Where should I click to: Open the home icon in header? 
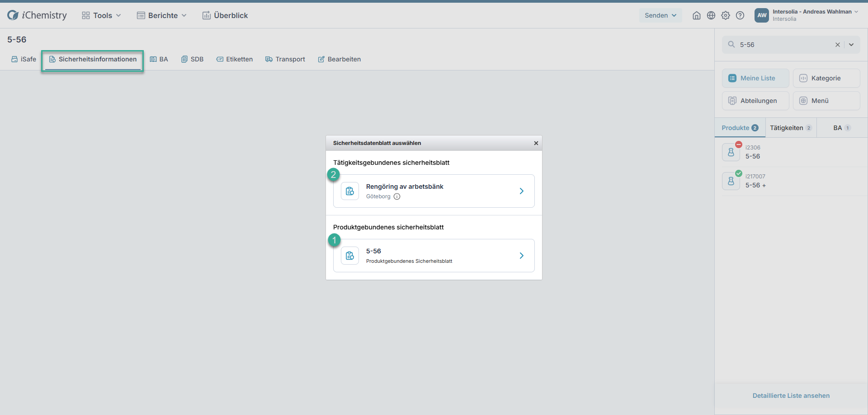pyautogui.click(x=697, y=15)
